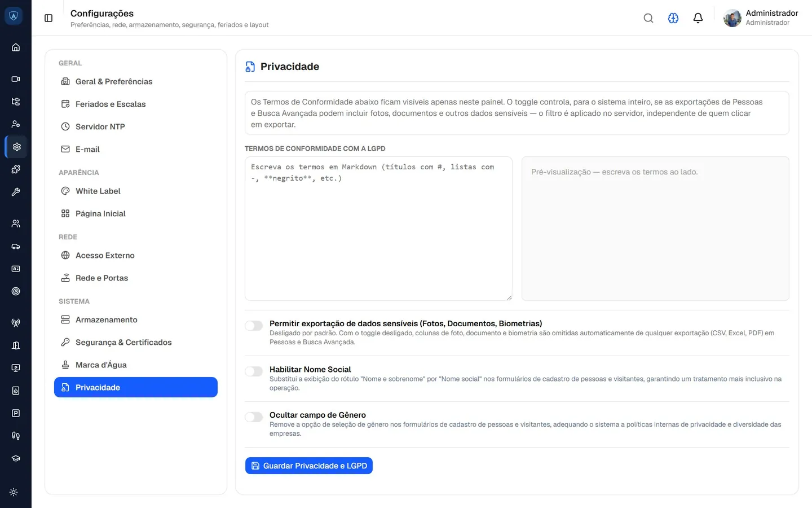
Task: Select Página Inicial option
Action: (x=136, y=213)
